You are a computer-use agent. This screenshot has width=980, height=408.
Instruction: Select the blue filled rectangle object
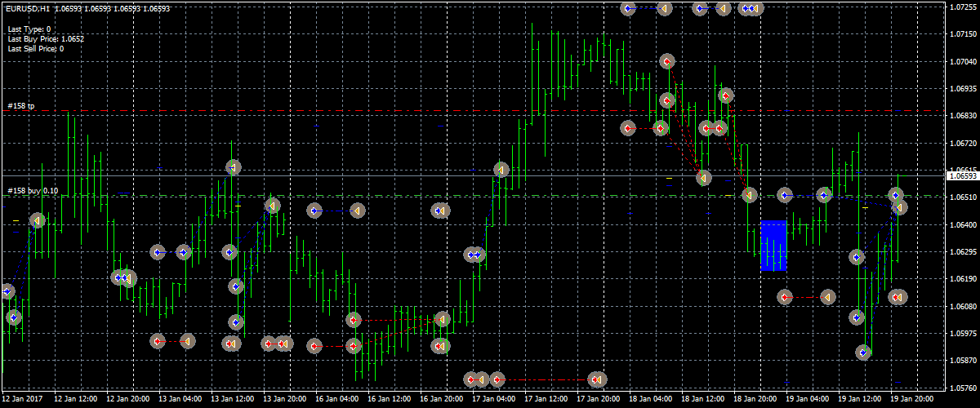tap(773, 245)
